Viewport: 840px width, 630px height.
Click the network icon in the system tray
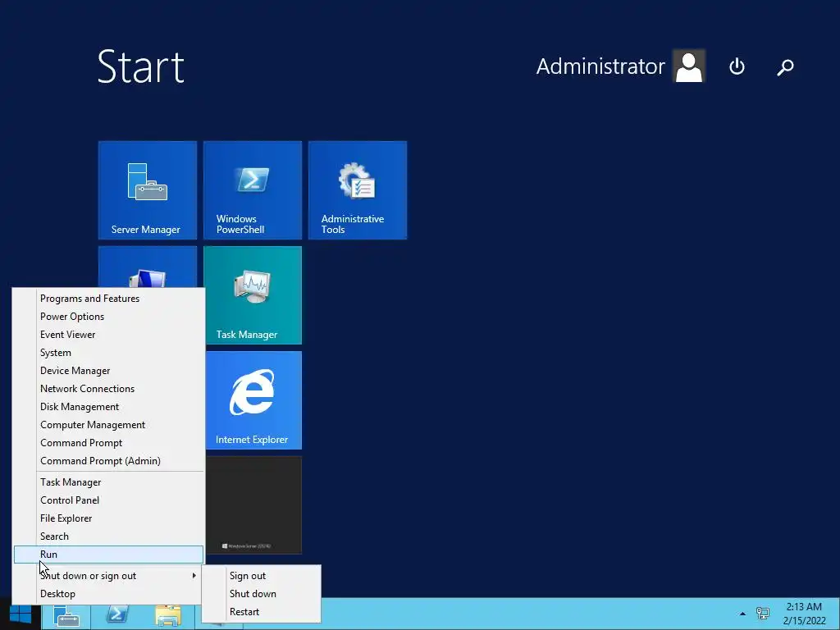[762, 614]
